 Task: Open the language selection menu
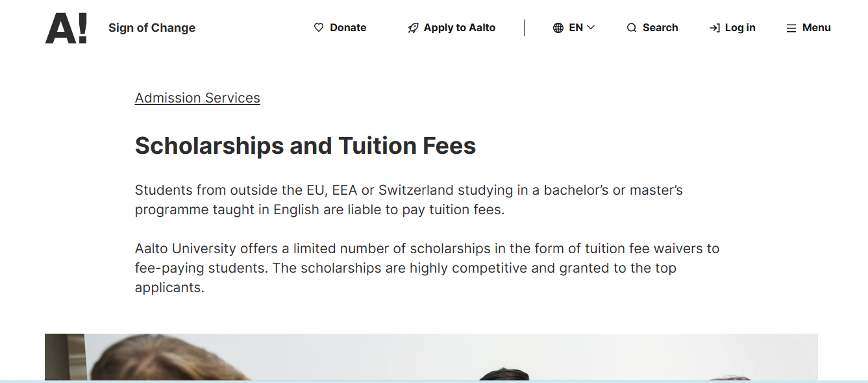[575, 27]
